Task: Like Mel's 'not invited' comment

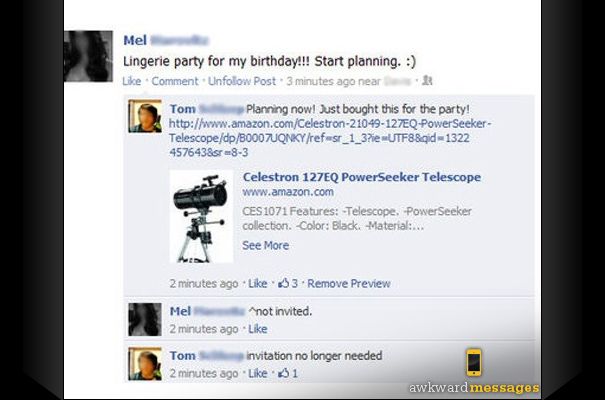Action: pyautogui.click(x=258, y=329)
